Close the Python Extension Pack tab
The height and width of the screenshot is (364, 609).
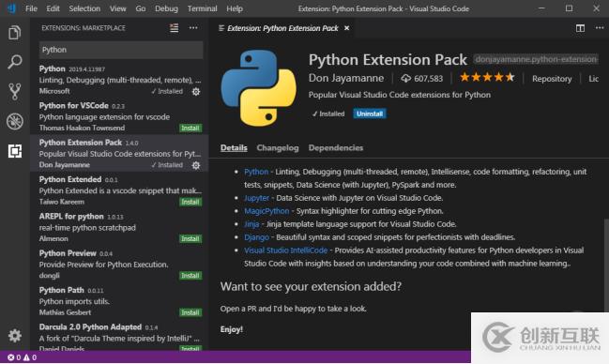pyautogui.click(x=347, y=28)
